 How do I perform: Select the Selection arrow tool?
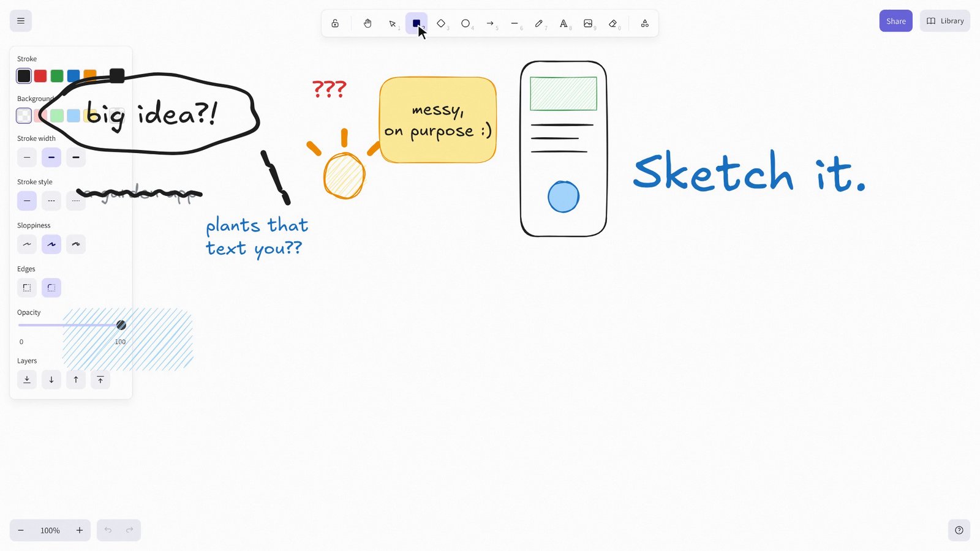pos(392,23)
